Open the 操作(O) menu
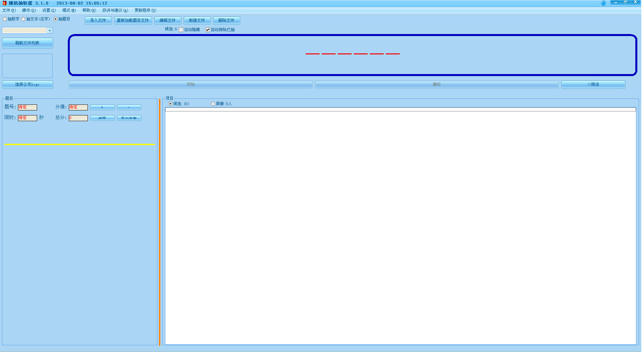Screen dimensions: 644x353 pyautogui.click(x=29, y=10)
